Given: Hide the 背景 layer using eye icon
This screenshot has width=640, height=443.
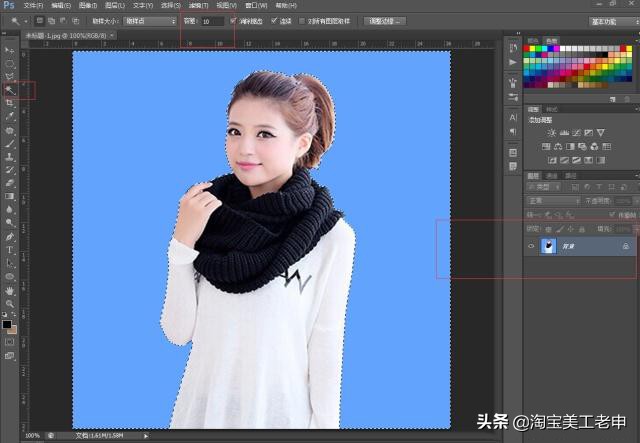Looking at the screenshot, I should pos(531,245).
